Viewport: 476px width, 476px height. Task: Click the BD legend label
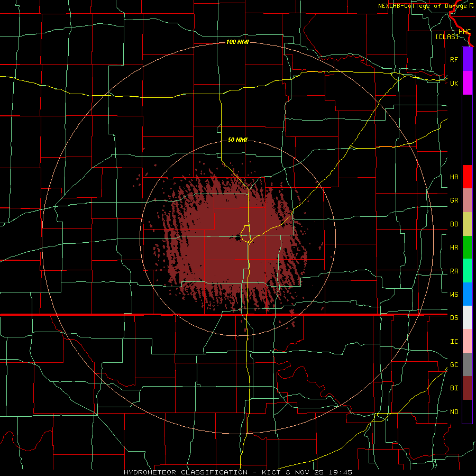[454, 224]
